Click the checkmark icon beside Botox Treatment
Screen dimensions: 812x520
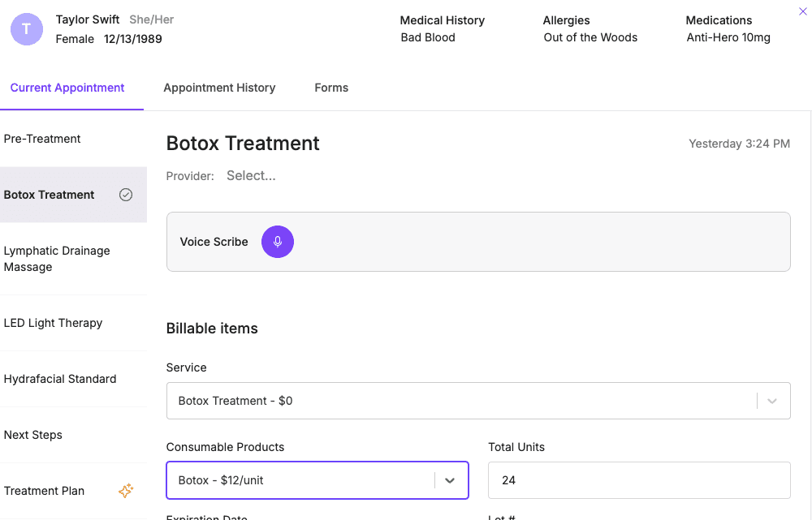pos(126,195)
